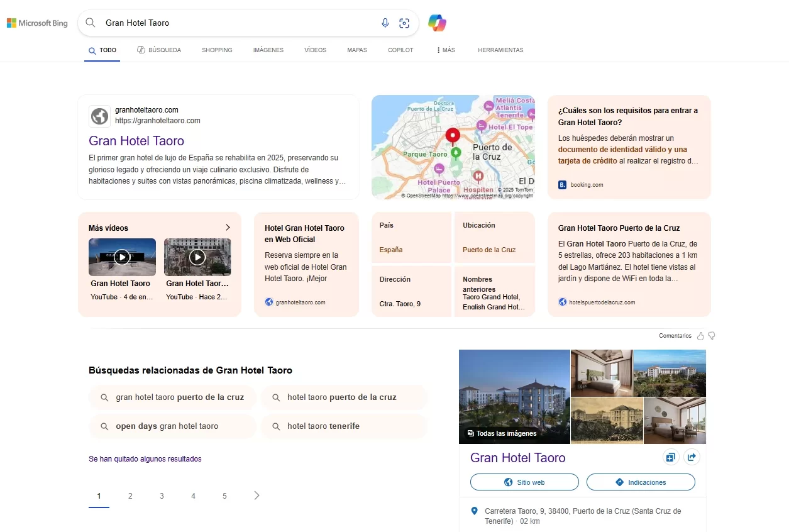The height and width of the screenshot is (532, 789).
Task: Open the IMÁGENES tab
Action: [268, 50]
